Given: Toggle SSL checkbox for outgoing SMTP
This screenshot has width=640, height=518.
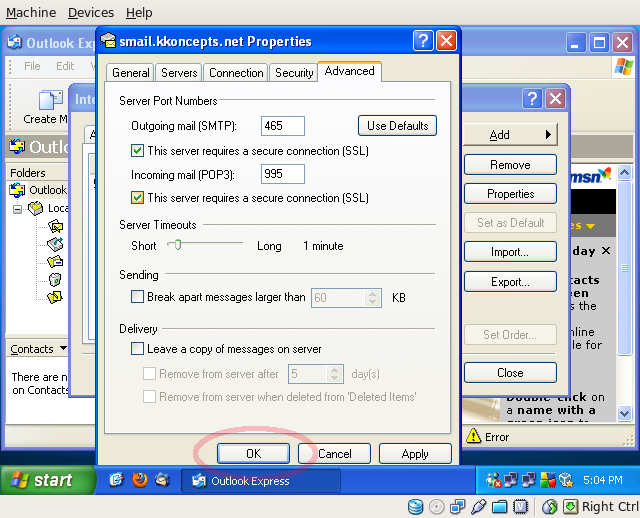Looking at the screenshot, I should 137,151.
